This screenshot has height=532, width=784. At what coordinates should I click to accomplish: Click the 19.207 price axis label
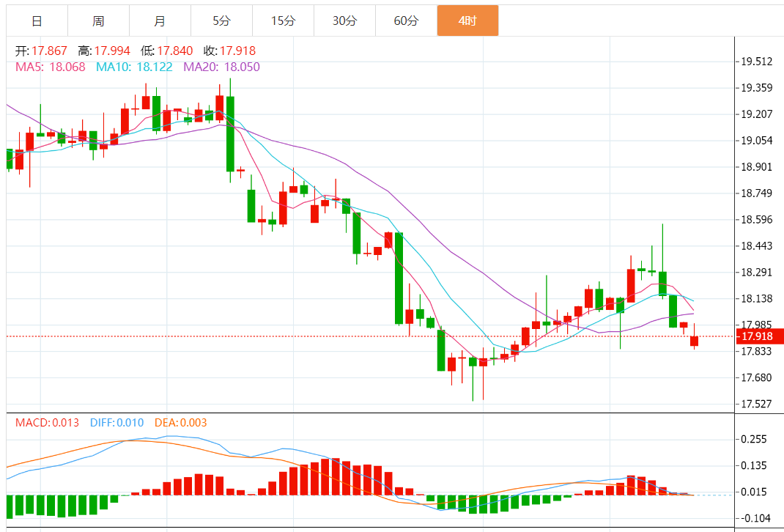click(756, 114)
